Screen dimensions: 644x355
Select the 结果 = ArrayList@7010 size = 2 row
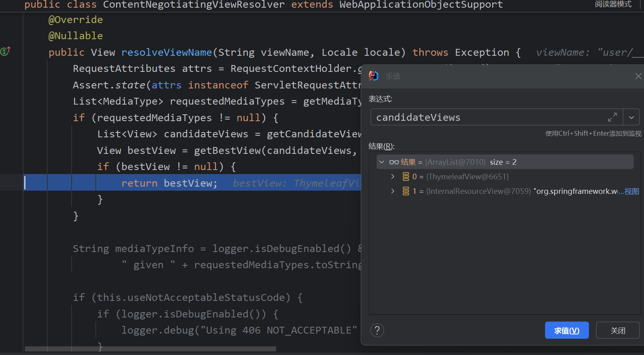pos(505,162)
